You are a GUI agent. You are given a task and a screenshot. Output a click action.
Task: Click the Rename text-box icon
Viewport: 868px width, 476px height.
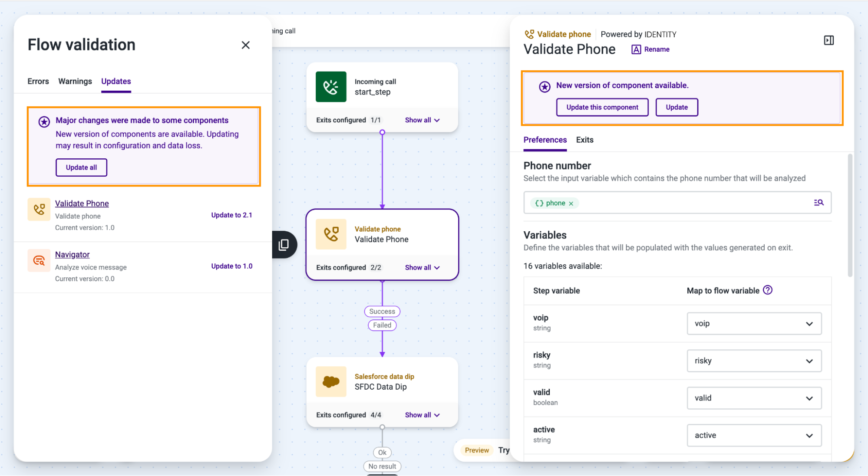pos(636,49)
